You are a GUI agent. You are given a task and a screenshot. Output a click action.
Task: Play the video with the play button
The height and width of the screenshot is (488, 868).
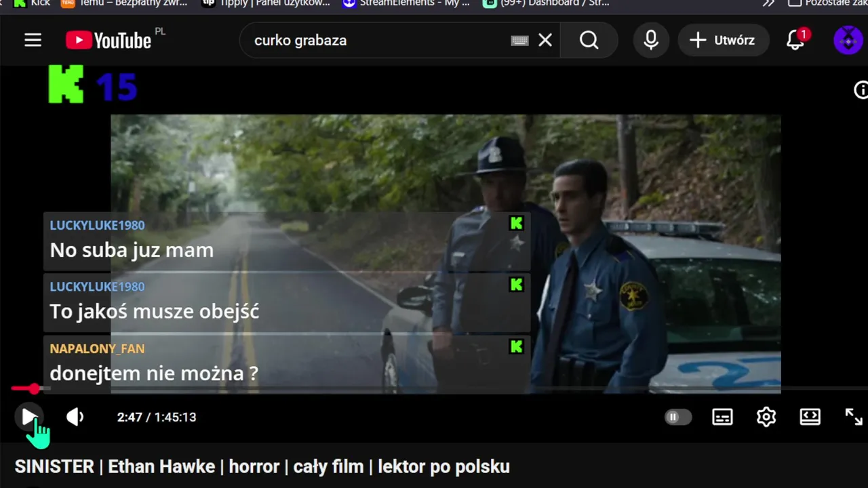(x=29, y=417)
